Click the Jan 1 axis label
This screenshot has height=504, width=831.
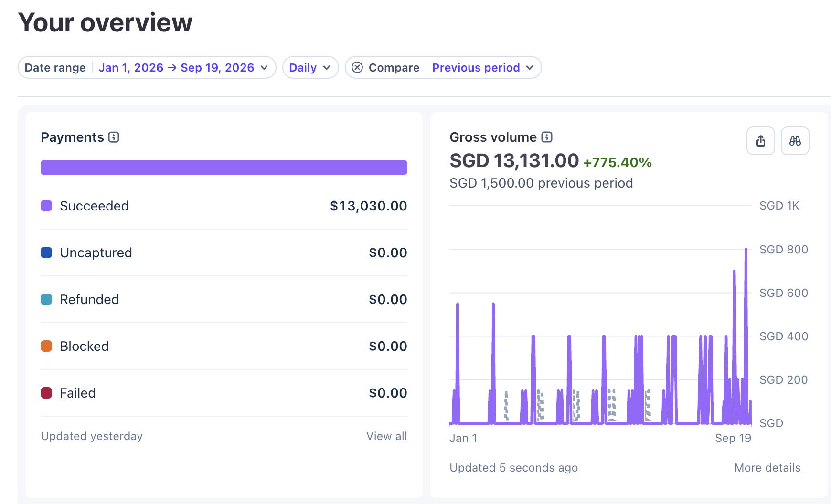pos(463,438)
